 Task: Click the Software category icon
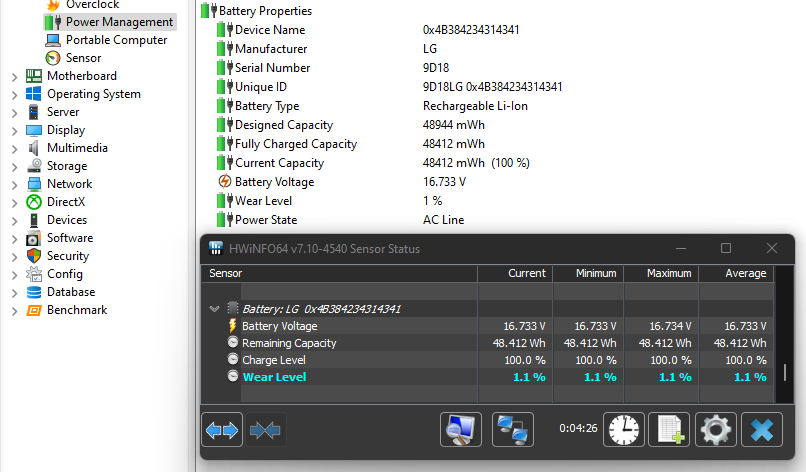point(34,238)
